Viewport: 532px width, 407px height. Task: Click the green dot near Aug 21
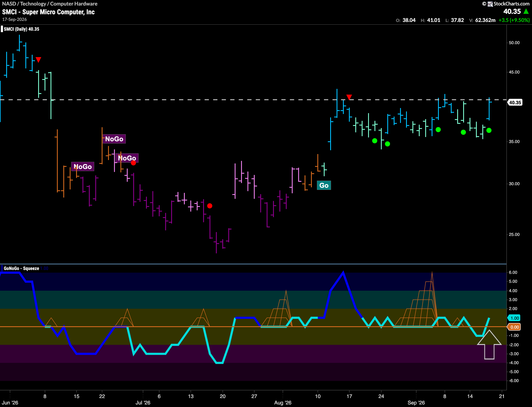[x=375, y=141]
